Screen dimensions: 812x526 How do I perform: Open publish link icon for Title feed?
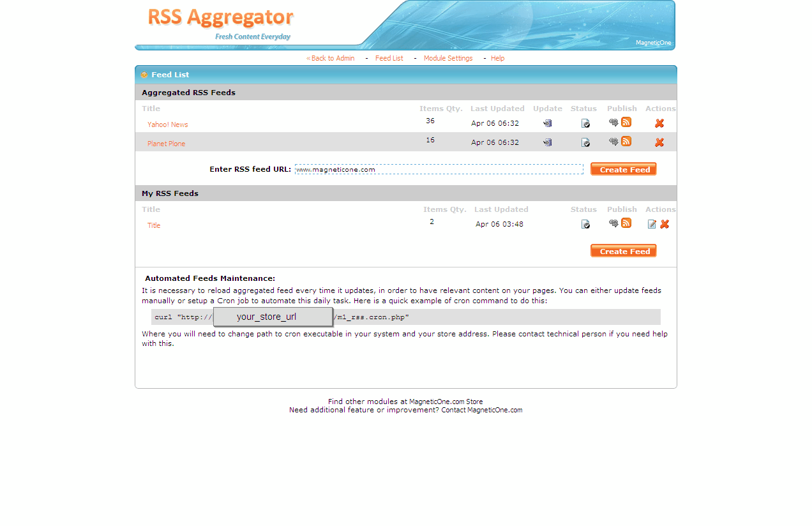coord(613,223)
